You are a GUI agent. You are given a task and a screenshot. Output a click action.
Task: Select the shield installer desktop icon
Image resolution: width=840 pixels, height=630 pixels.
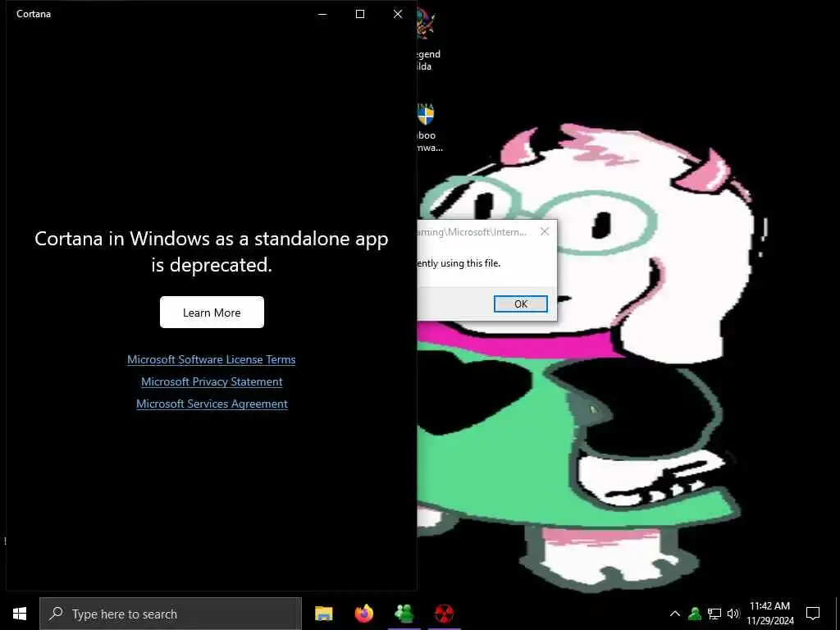[427, 127]
